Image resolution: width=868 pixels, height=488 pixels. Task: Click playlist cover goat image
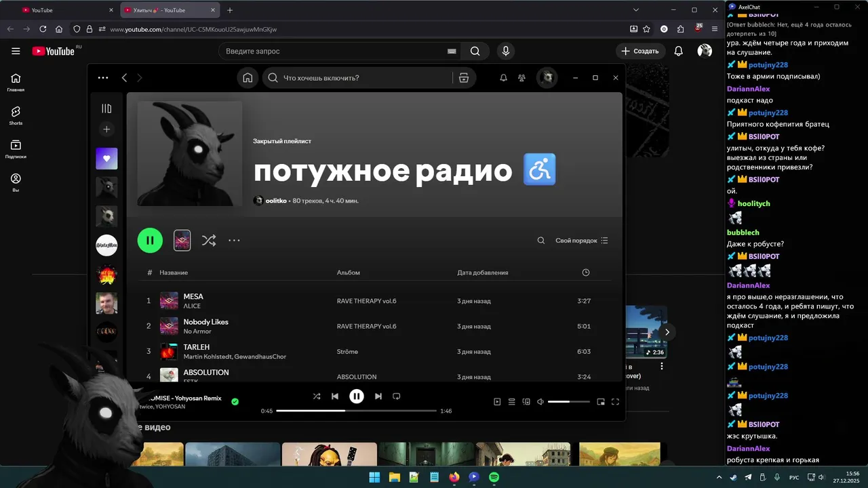pyautogui.click(x=190, y=154)
